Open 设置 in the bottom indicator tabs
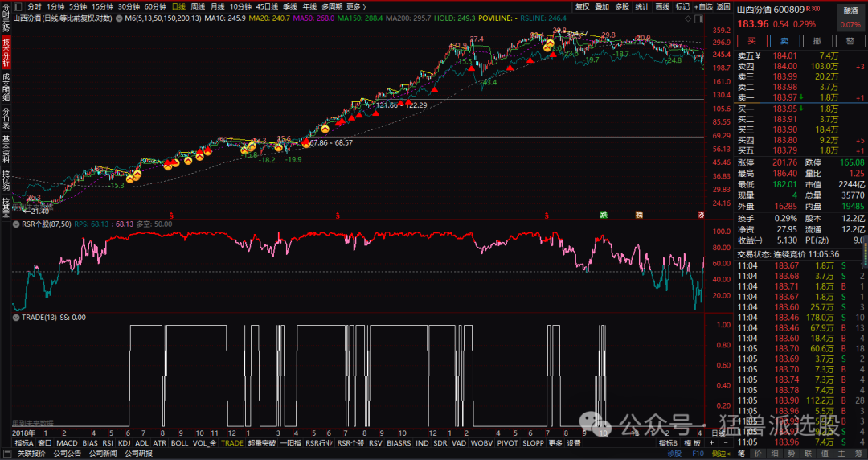Image resolution: width=868 pixels, height=460 pixels. (x=574, y=443)
